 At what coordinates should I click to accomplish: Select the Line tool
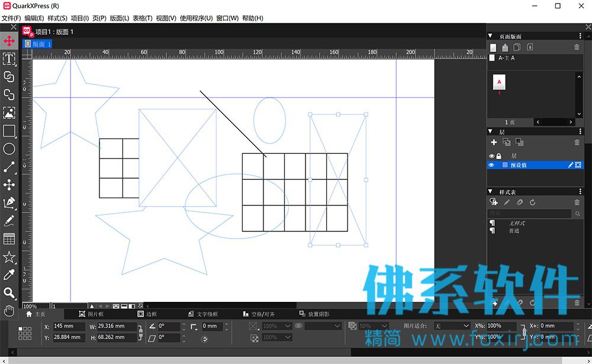9,167
